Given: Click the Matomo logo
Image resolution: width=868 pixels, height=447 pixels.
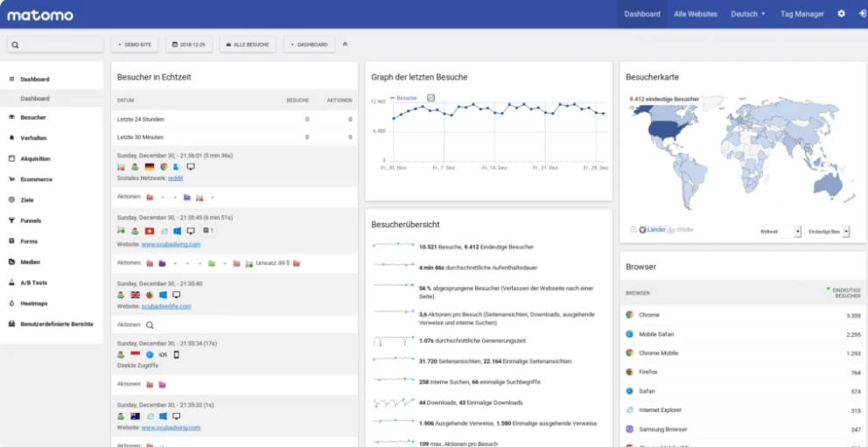Looking at the screenshot, I should (40, 15).
